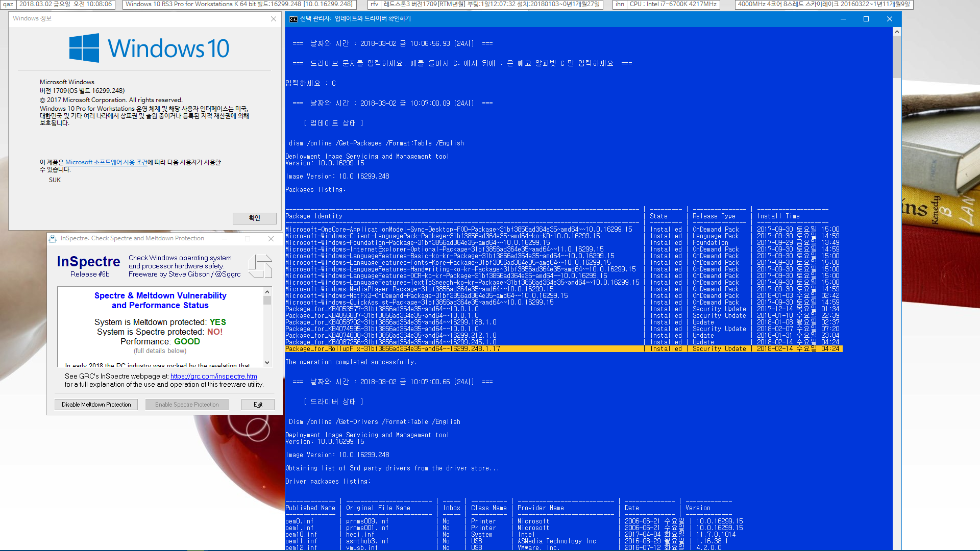Click the Windows 10 RS3 build info gadget
Screen dimensions: 980x551
tap(239, 4)
